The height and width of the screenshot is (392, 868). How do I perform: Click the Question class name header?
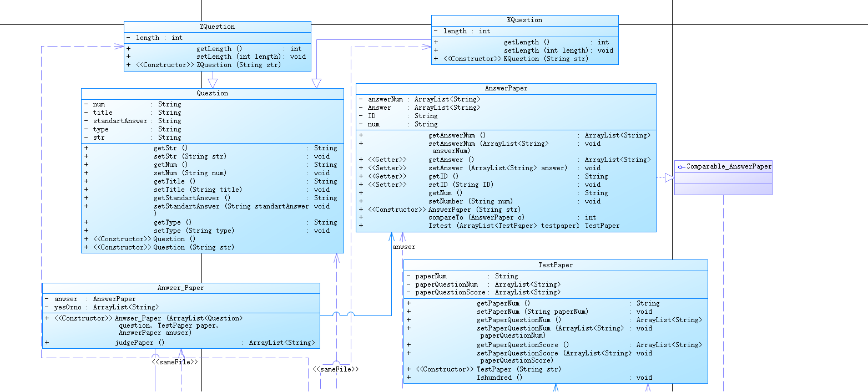(x=212, y=93)
